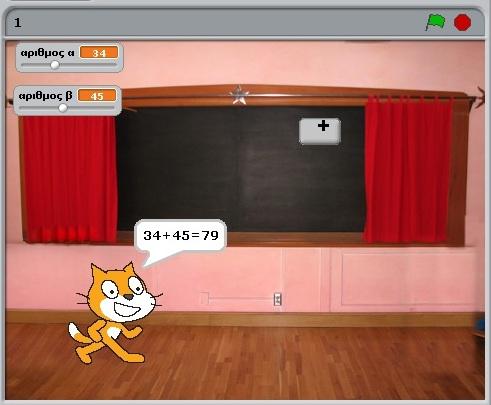The width and height of the screenshot is (491, 405).
Task: Start the project with the green flag
Action: 436,22
